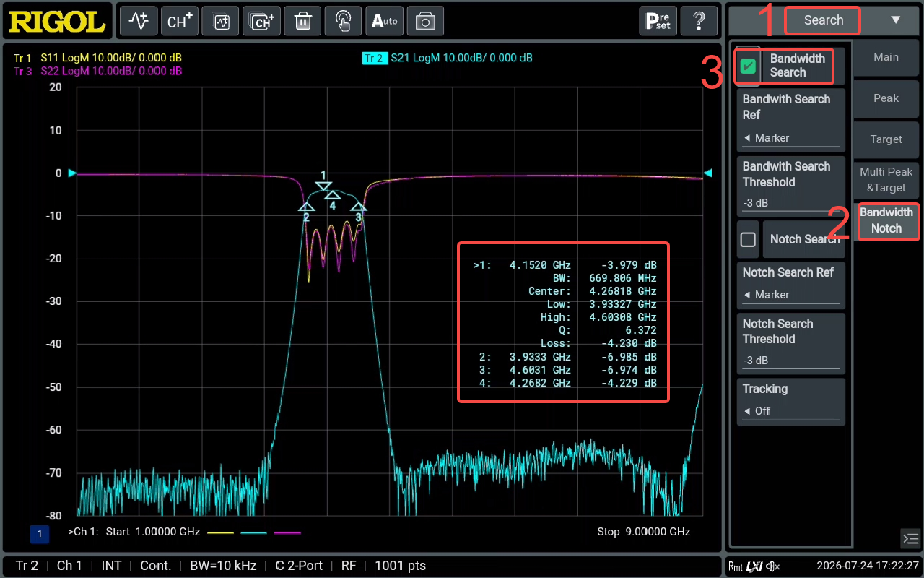
Task: Click the Bandwidth Search label button
Action: [x=798, y=66]
